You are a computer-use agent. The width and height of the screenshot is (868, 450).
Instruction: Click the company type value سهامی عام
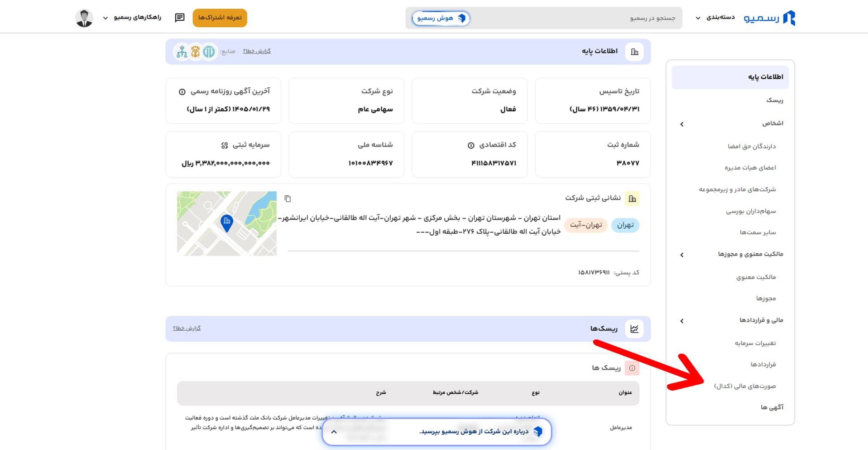[x=375, y=110]
